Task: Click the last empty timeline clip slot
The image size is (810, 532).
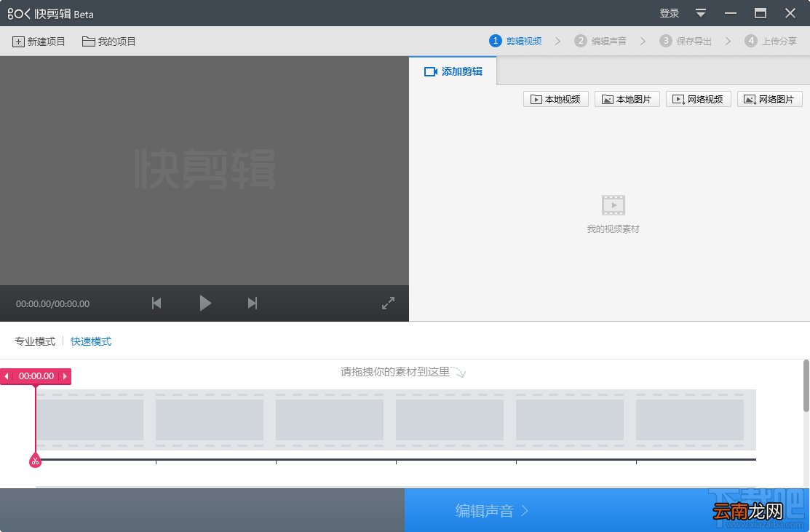Action: coord(690,420)
